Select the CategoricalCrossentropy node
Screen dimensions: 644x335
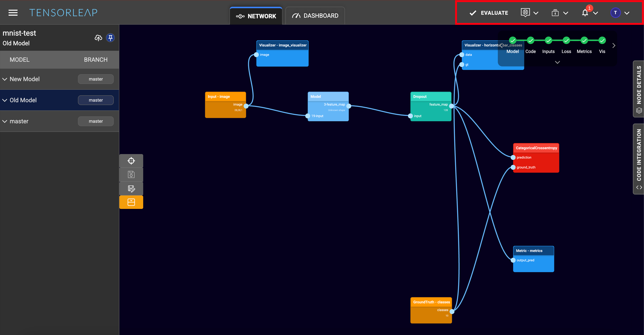(x=536, y=148)
